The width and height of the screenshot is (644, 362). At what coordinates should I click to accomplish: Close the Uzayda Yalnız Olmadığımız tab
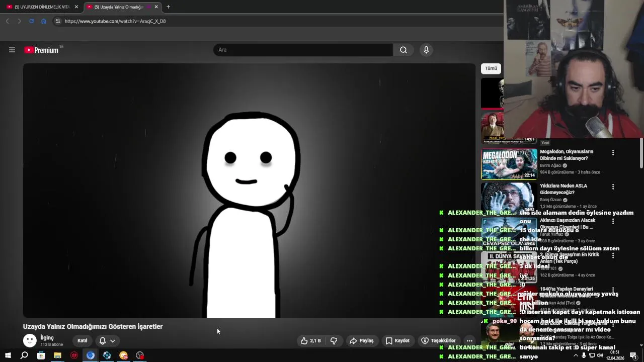point(156,7)
